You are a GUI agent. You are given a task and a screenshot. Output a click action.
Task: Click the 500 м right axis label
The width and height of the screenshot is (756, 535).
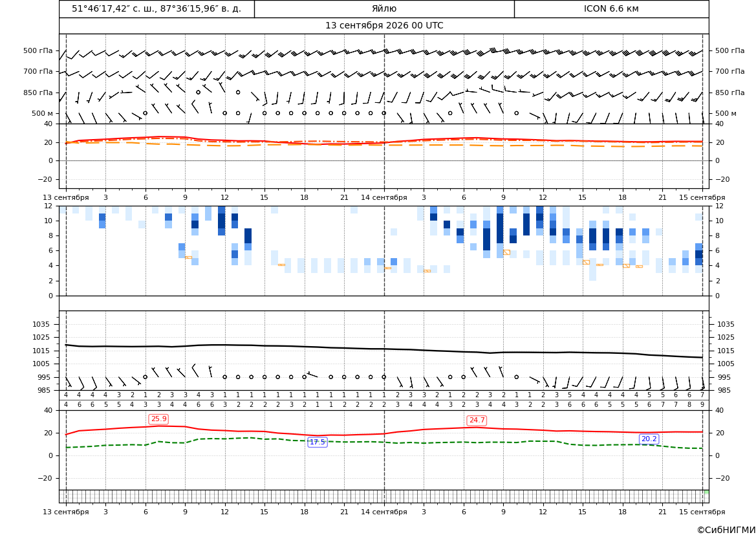[x=726, y=113]
